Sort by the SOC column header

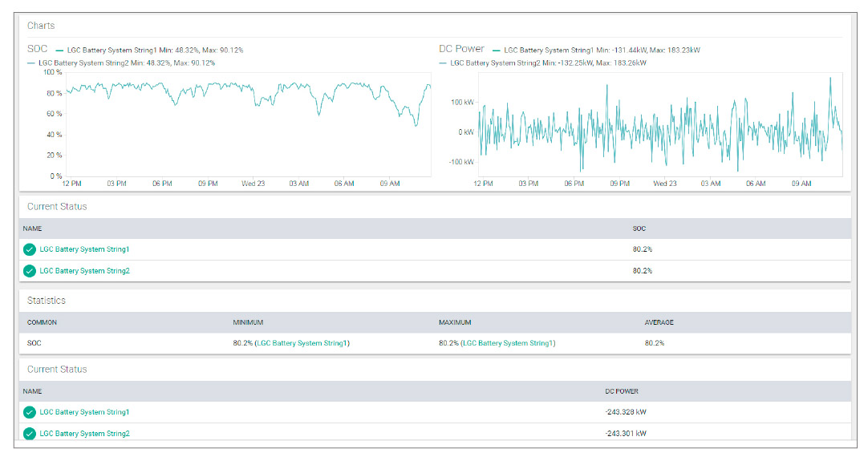[x=639, y=228]
